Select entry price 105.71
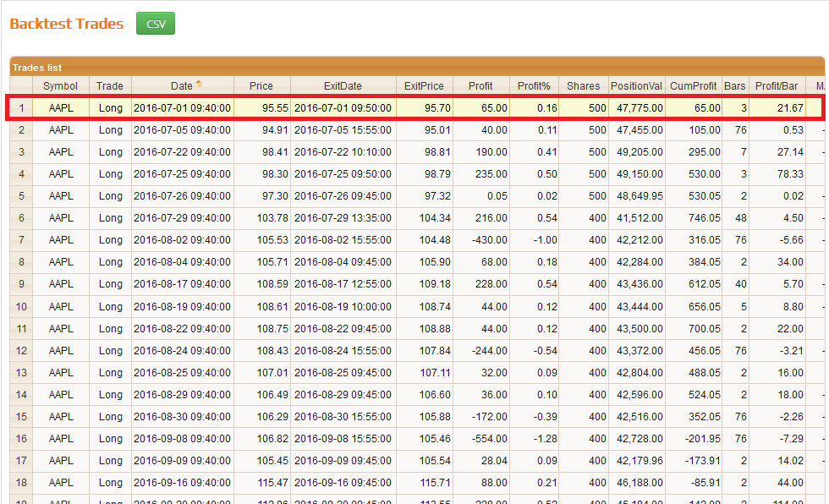Screen dimensions: 829x504 272,262
